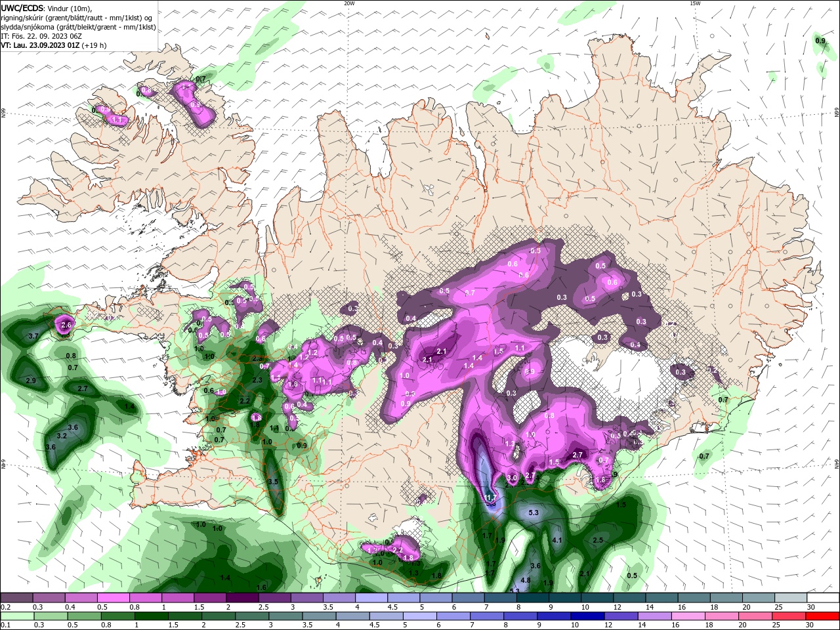Pick the light pink 16 rain scale swatch
The width and height of the screenshot is (840, 630).
[x=688, y=616]
